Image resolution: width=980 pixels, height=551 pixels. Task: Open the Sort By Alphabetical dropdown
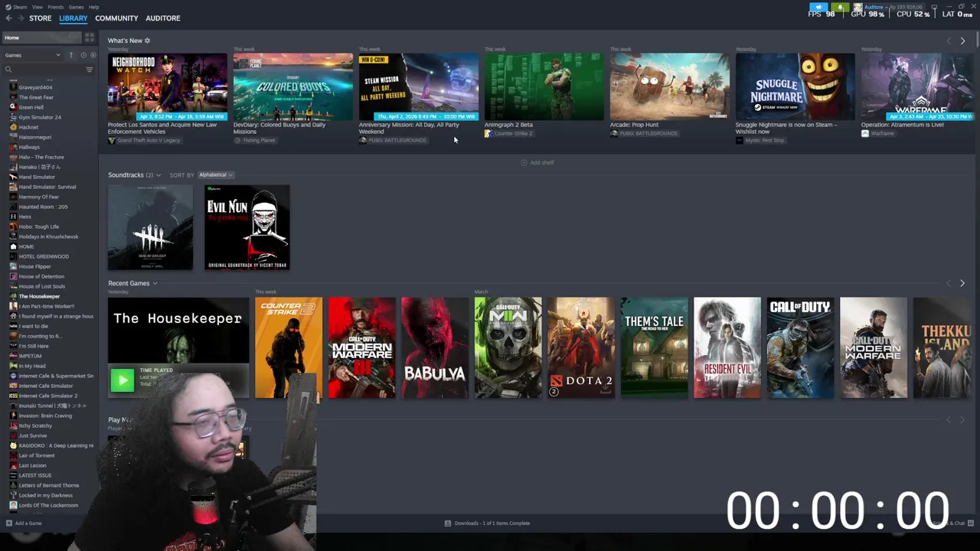(x=216, y=175)
